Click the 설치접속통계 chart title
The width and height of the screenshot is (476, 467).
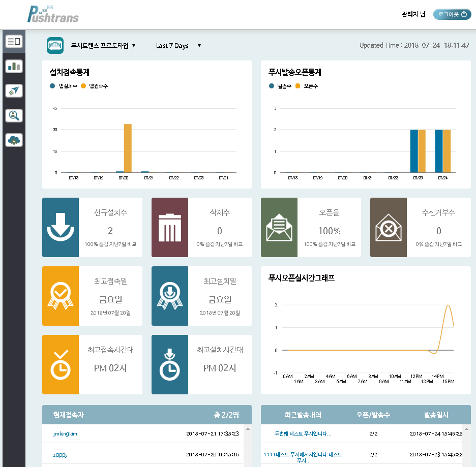pyautogui.click(x=70, y=72)
